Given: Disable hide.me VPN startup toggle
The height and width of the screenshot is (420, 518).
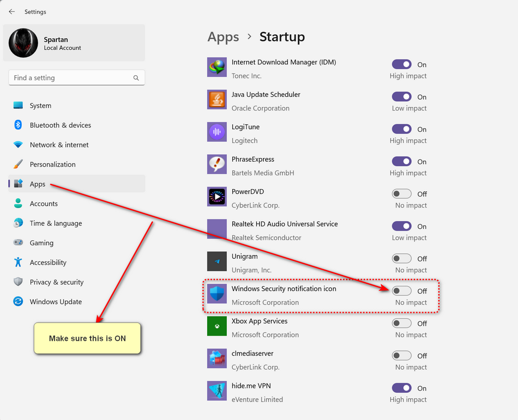Looking at the screenshot, I should (x=402, y=388).
